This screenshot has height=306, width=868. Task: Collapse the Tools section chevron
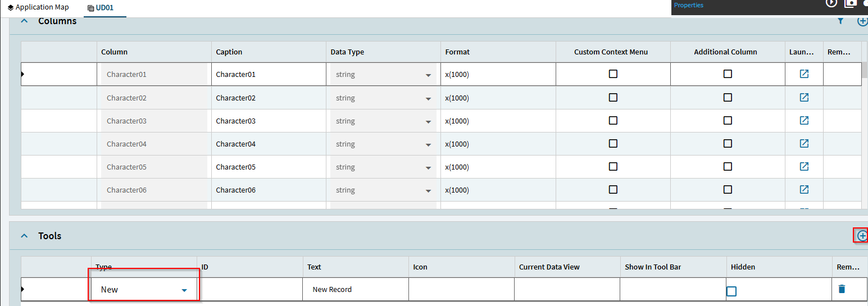click(24, 236)
